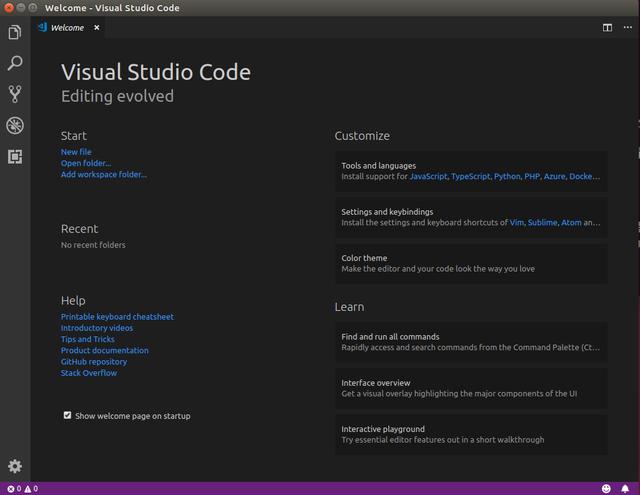
Task: Open the More Actions ellipsis menu
Action: (627, 27)
